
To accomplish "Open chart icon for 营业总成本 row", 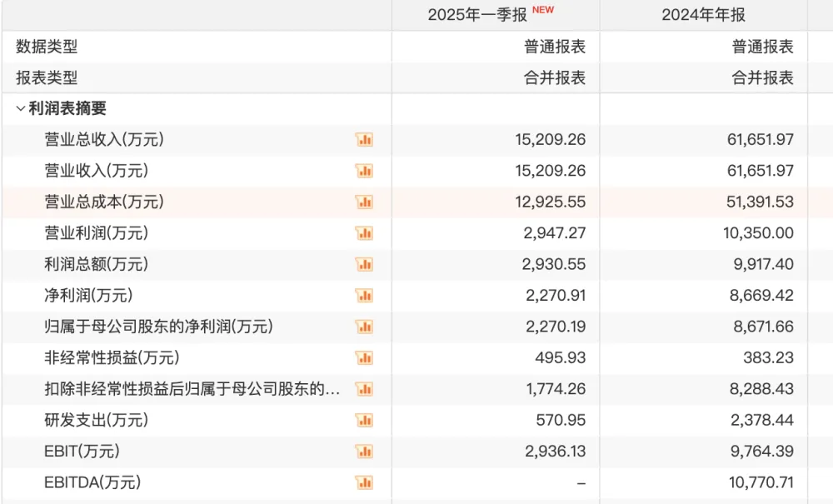I will (365, 202).
